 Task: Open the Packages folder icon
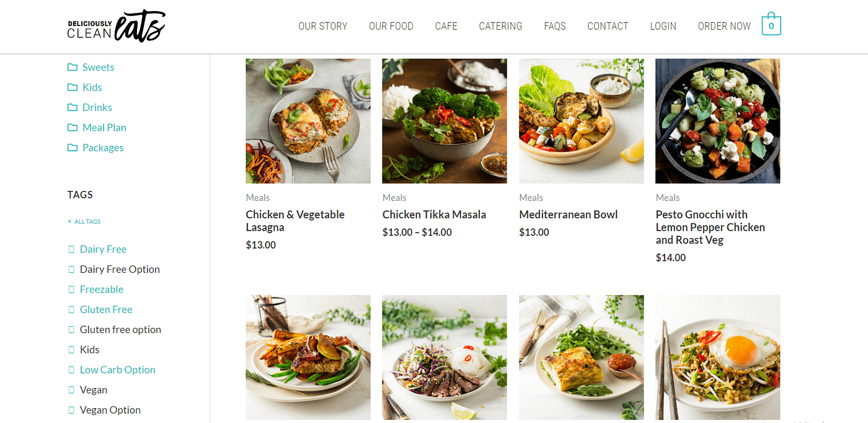click(x=73, y=148)
